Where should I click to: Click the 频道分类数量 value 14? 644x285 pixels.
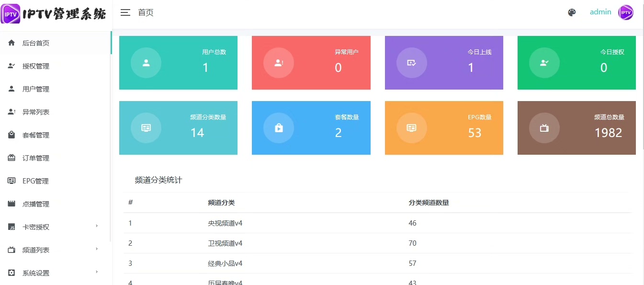197,133
